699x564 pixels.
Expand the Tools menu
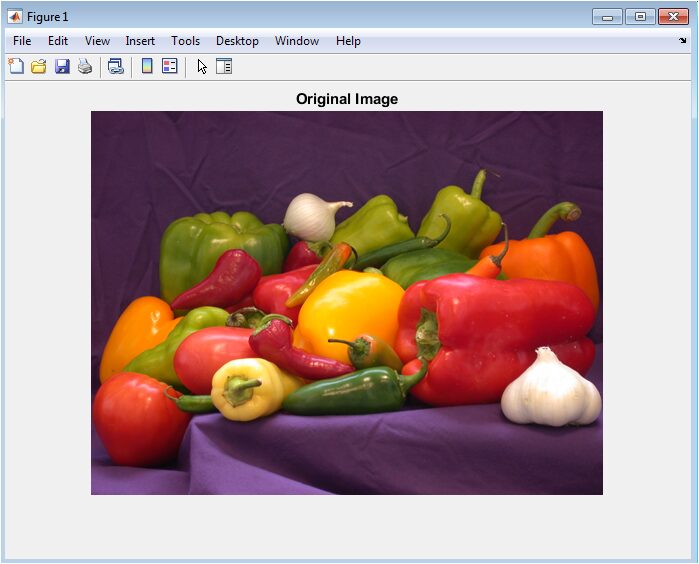185,41
